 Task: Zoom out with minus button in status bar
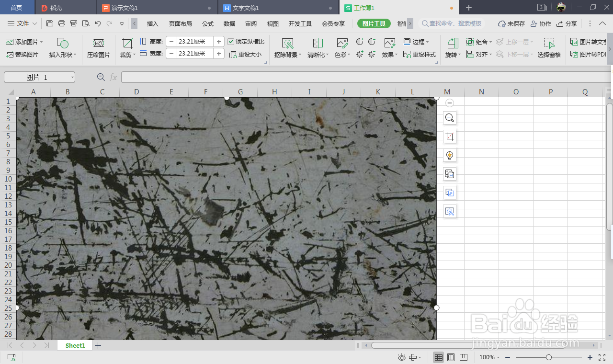508,357
